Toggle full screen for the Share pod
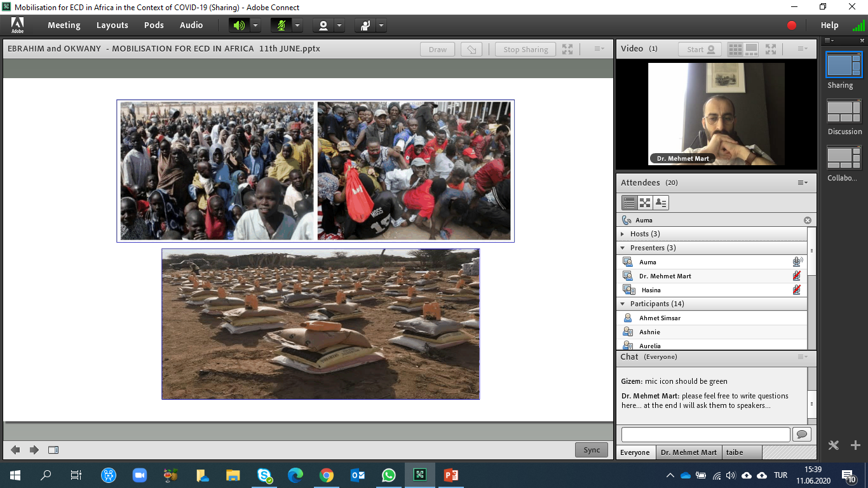Screen dimensions: 868x488 [567, 50]
